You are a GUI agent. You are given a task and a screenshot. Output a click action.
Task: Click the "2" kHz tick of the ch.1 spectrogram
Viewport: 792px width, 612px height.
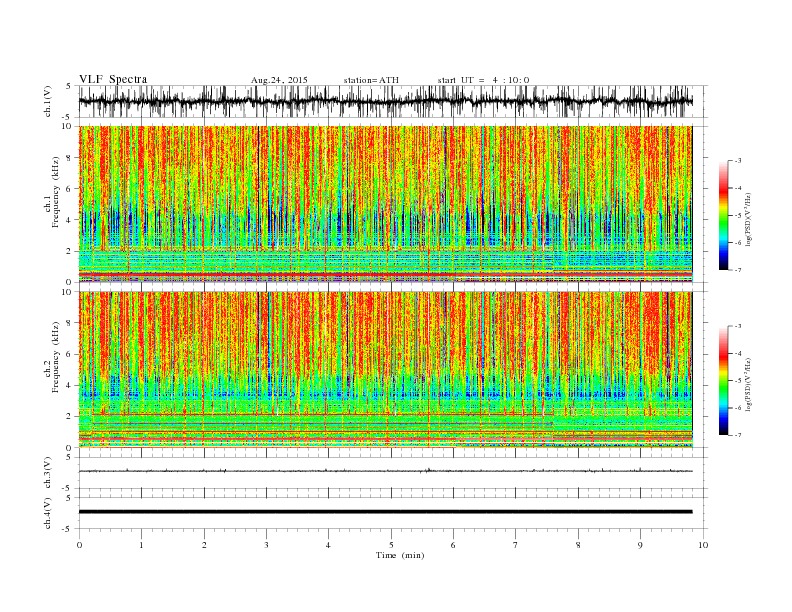70,251
